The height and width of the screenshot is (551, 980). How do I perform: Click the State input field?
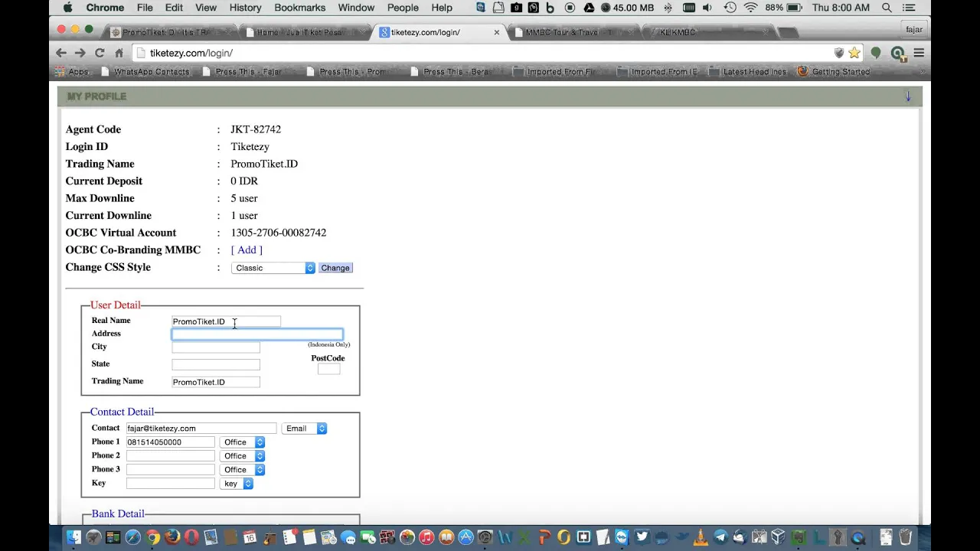point(216,365)
